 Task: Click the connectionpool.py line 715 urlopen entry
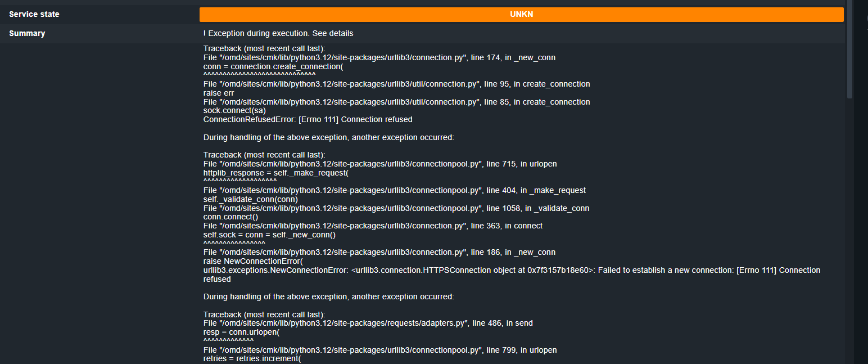pos(380,164)
